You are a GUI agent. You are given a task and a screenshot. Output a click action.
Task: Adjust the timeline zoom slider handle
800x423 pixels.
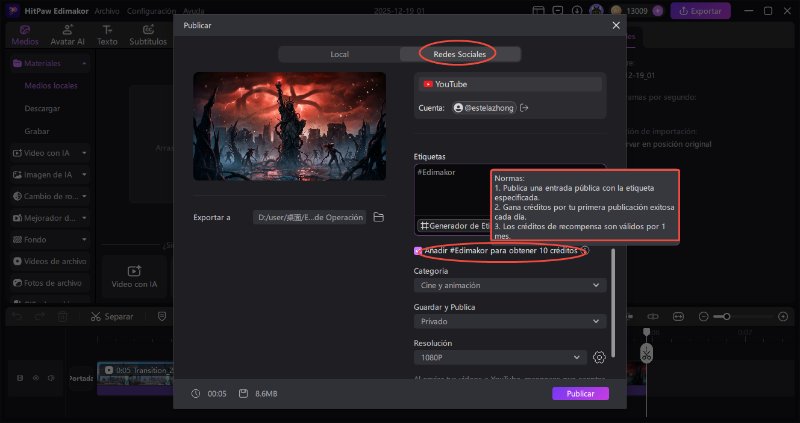(727, 317)
